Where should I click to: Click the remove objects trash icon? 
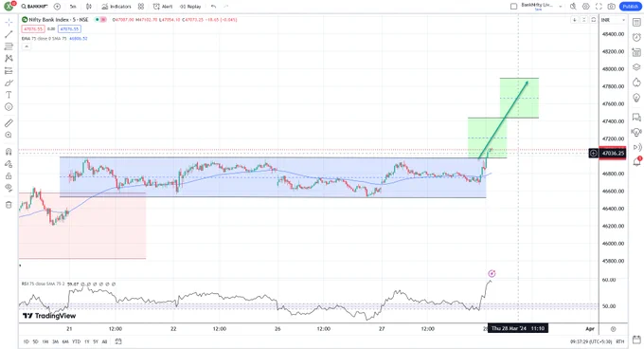click(9, 205)
